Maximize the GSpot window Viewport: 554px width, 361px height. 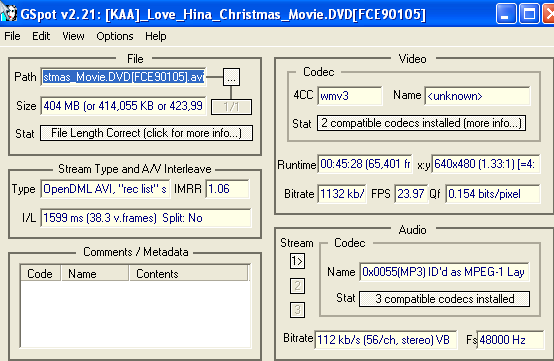[x=529, y=14]
